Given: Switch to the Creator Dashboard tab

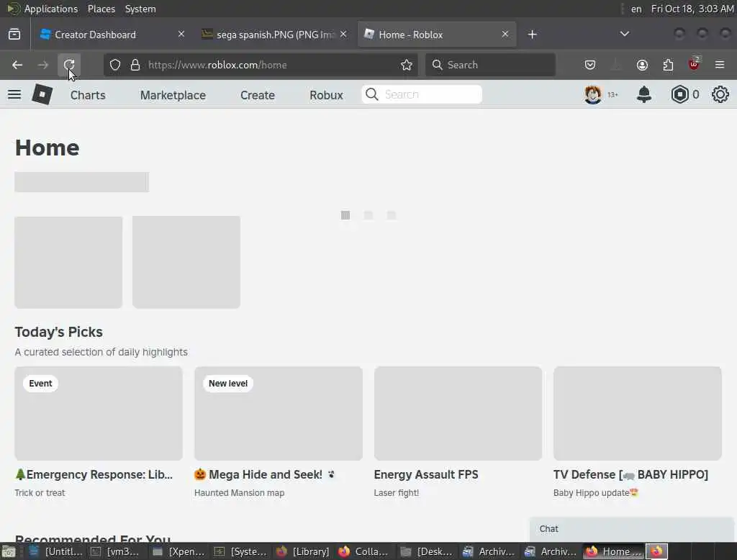Looking at the screenshot, I should pos(112,35).
